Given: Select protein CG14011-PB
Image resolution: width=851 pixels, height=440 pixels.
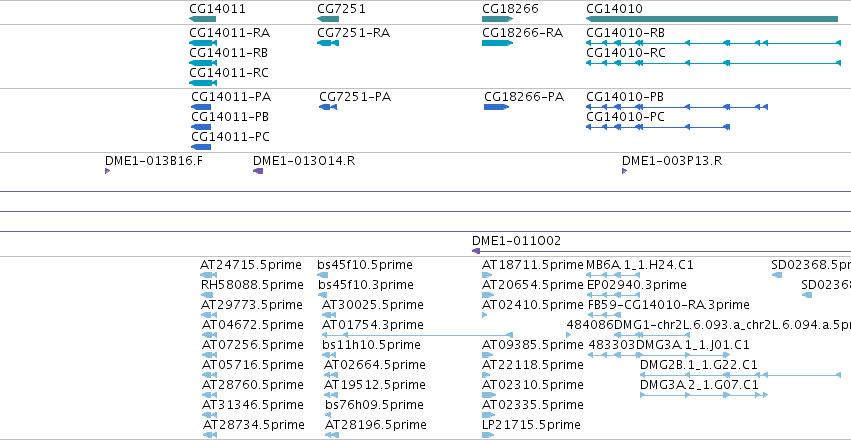Looking at the screenshot, I should [x=201, y=127].
